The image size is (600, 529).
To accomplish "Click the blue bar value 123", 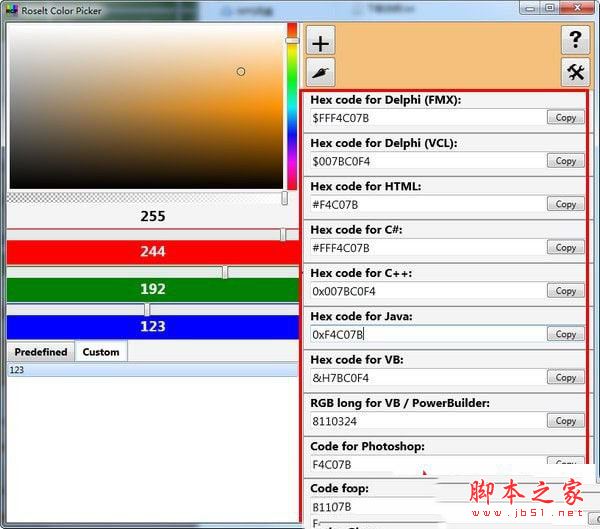I will [x=153, y=327].
